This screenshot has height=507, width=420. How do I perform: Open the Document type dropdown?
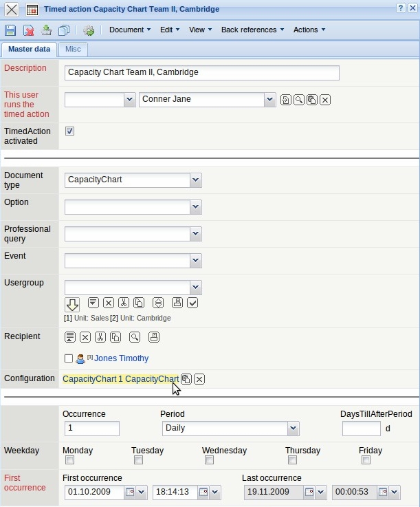click(x=196, y=180)
